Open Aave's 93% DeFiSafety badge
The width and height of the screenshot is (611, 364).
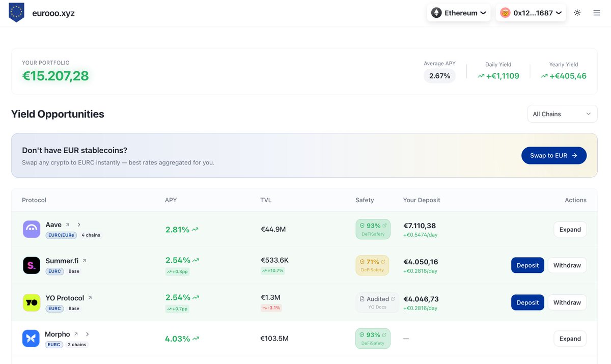click(x=373, y=229)
